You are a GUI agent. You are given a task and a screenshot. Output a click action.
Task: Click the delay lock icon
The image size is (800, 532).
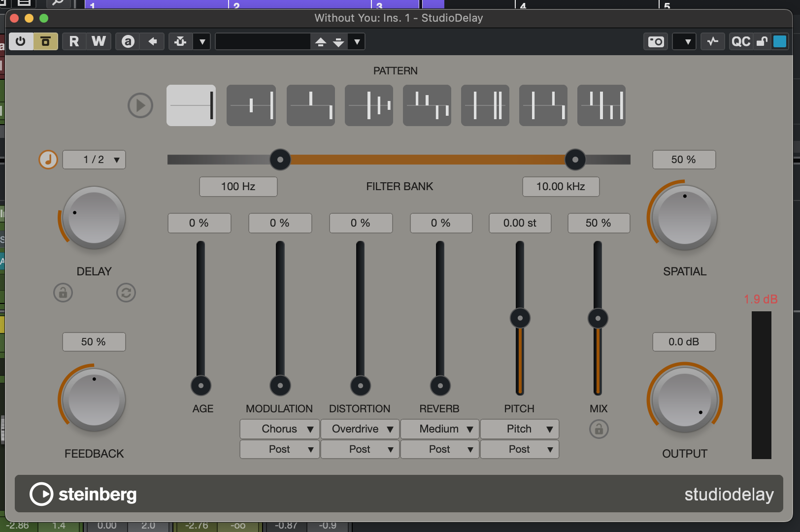(63, 293)
